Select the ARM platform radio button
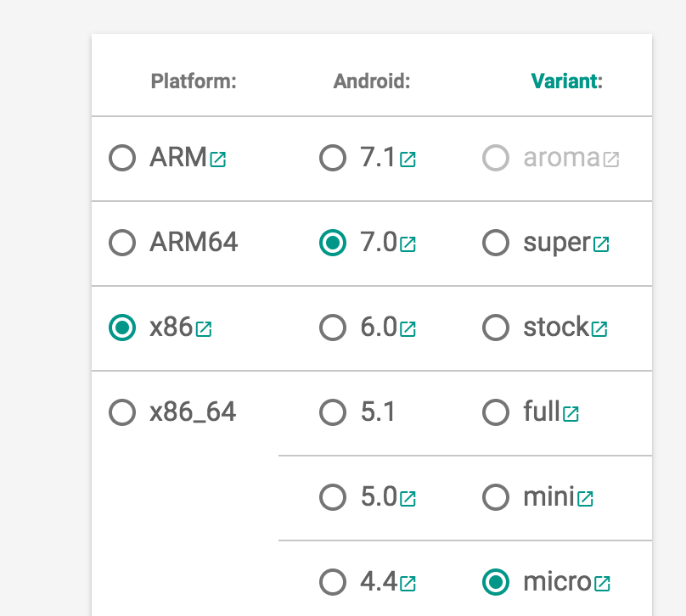The height and width of the screenshot is (616, 686). (x=122, y=158)
